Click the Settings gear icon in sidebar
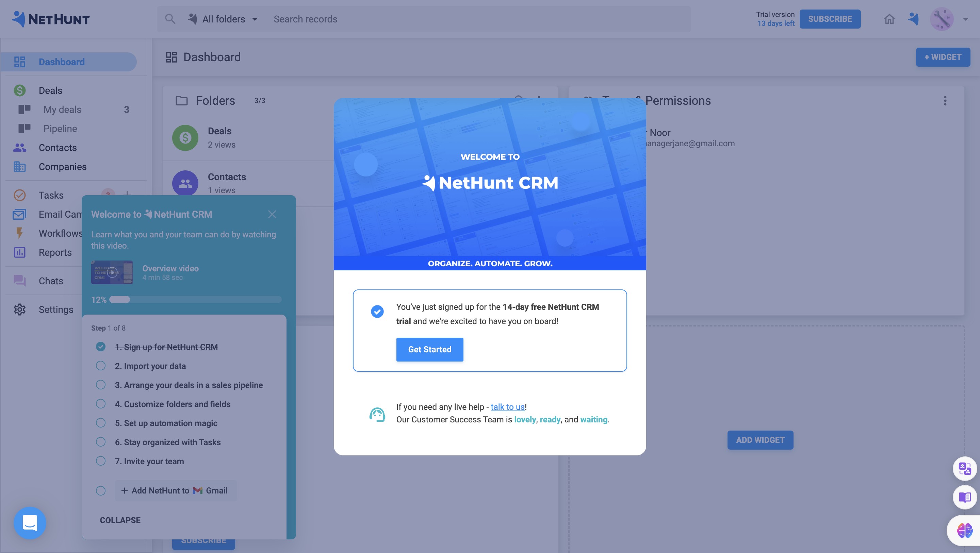This screenshot has width=980, height=553. coord(19,309)
